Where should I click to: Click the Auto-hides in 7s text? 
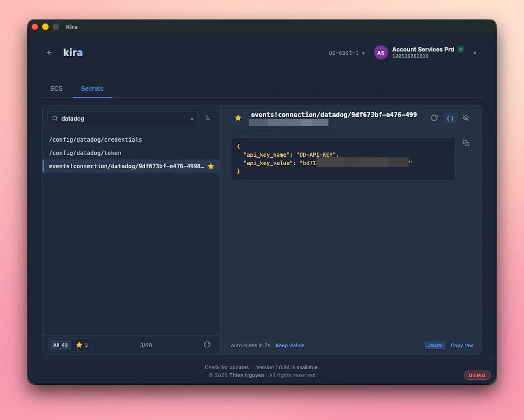click(x=251, y=346)
